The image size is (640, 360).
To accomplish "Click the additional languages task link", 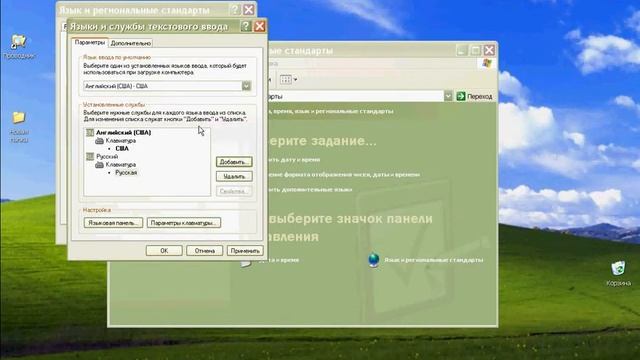I will pyautogui.click(x=310, y=189).
